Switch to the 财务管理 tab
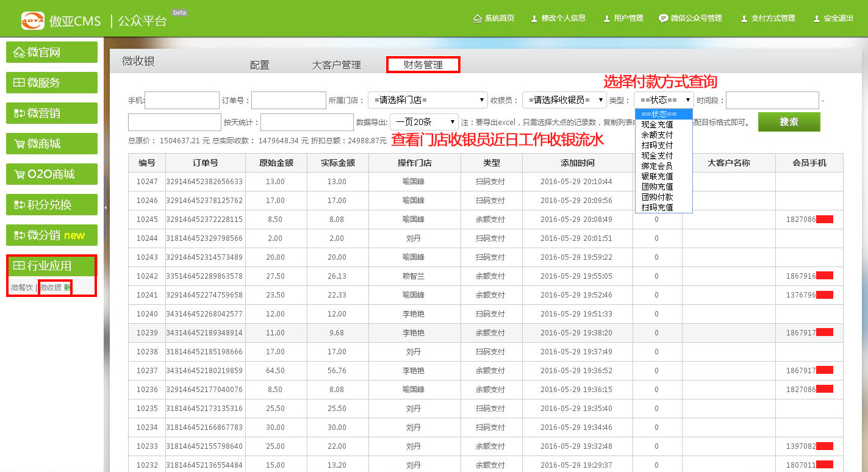Image resolution: width=868 pixels, height=472 pixels. click(423, 65)
